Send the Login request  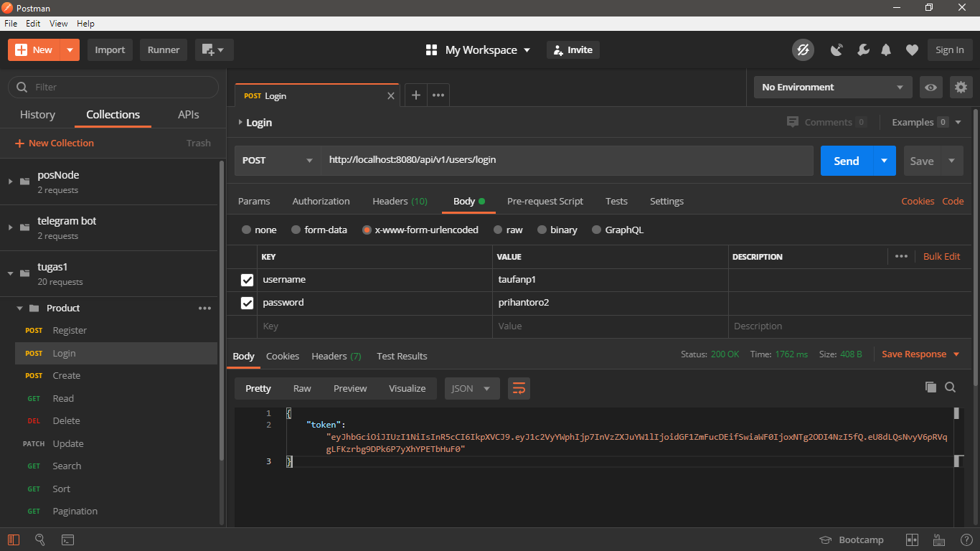coord(846,161)
